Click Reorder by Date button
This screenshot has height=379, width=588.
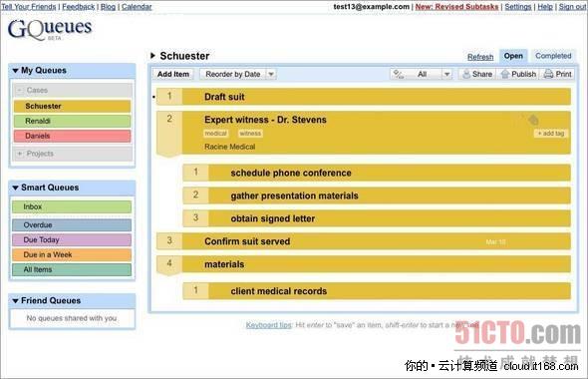(233, 74)
